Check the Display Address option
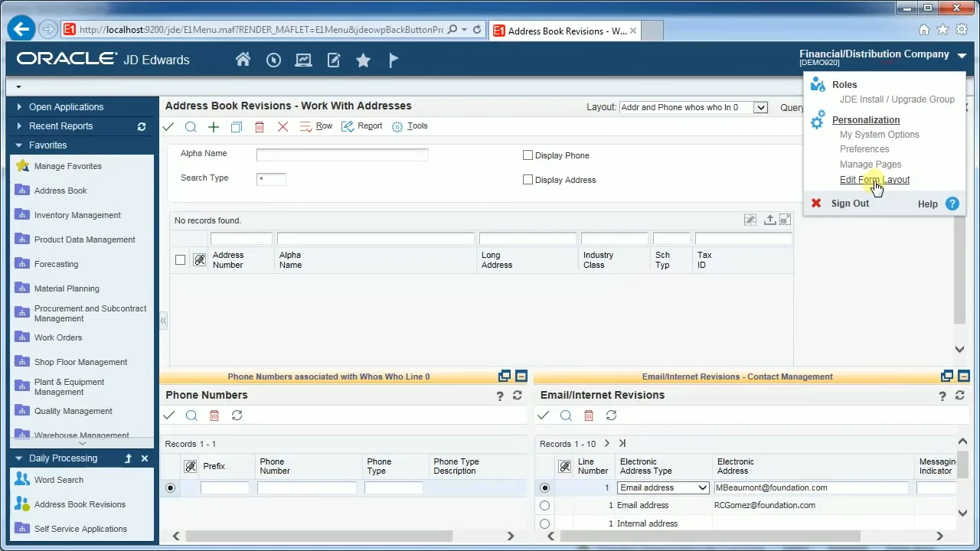This screenshot has width=980, height=551. point(528,179)
